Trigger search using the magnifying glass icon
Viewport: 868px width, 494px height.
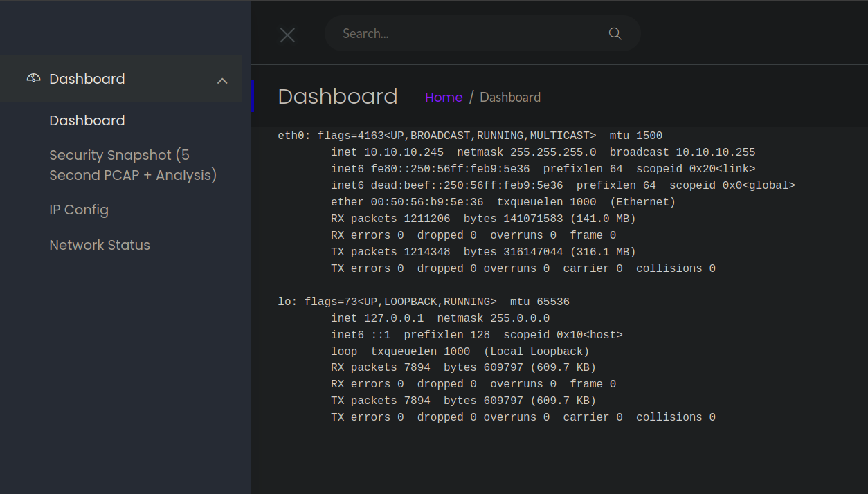[x=615, y=33]
